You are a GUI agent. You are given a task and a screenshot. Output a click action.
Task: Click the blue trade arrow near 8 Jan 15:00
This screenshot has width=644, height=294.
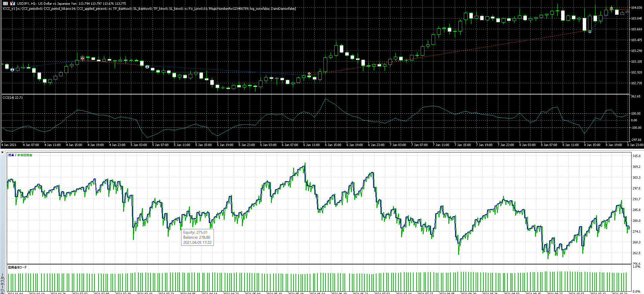590,32
